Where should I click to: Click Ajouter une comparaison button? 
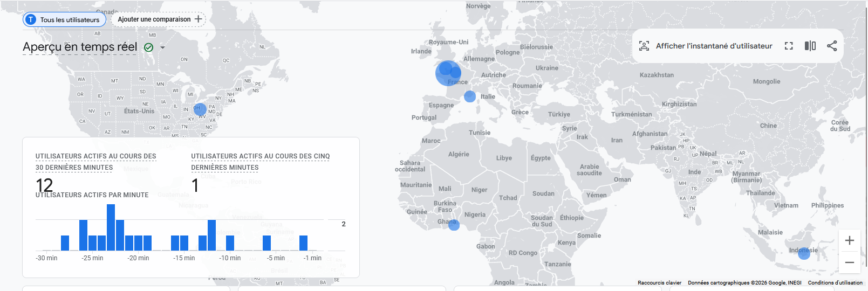pyautogui.click(x=154, y=19)
